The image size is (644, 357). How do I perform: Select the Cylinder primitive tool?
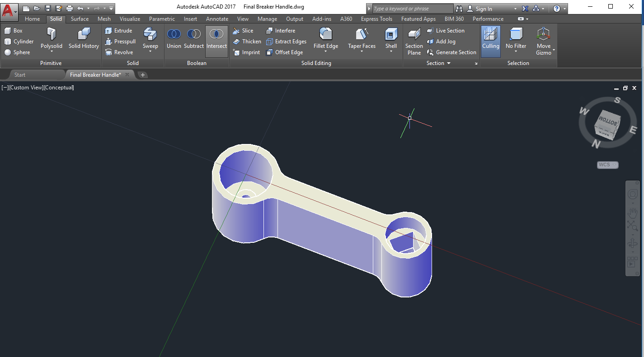pyautogui.click(x=19, y=42)
